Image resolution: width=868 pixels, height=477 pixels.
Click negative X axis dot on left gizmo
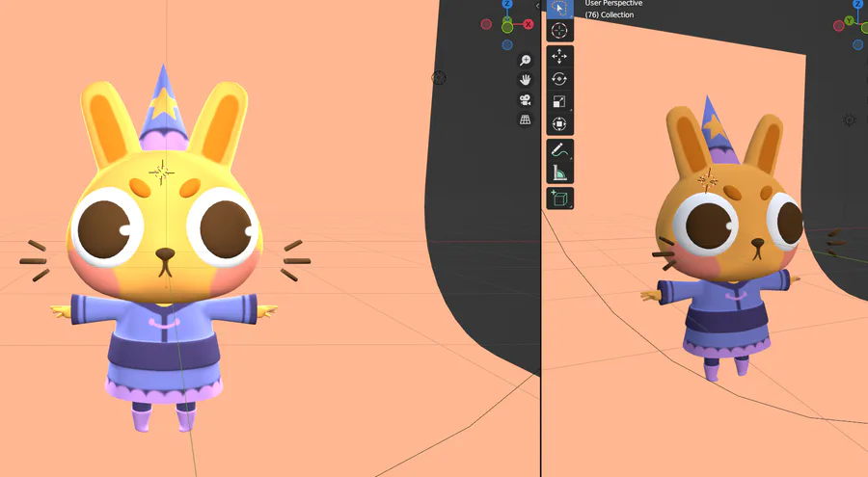(486, 24)
